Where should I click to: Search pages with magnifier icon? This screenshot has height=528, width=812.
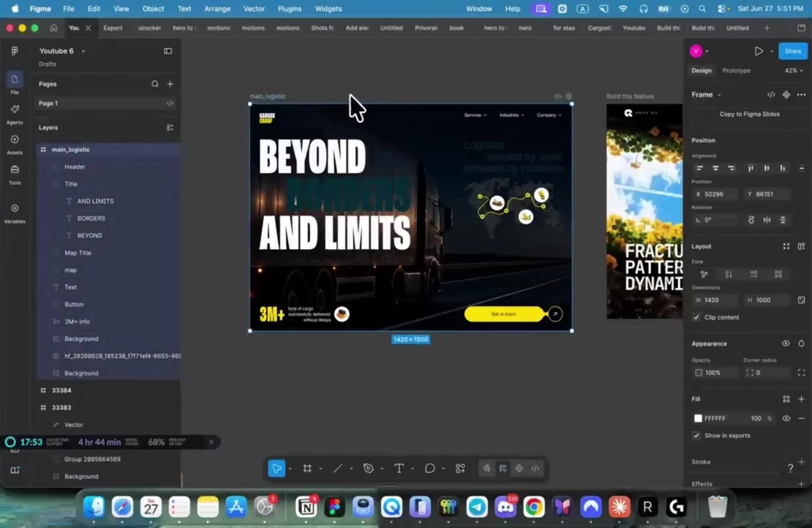tap(155, 84)
